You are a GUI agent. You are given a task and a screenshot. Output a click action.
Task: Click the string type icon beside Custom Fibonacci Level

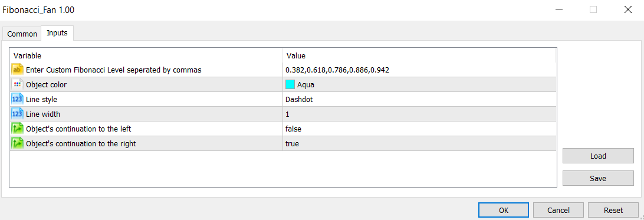point(17,70)
